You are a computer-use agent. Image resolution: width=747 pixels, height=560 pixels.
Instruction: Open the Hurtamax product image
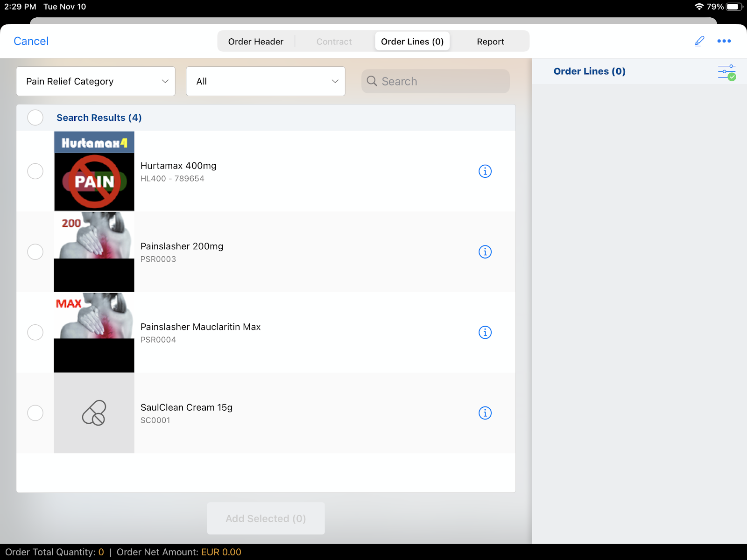(94, 171)
